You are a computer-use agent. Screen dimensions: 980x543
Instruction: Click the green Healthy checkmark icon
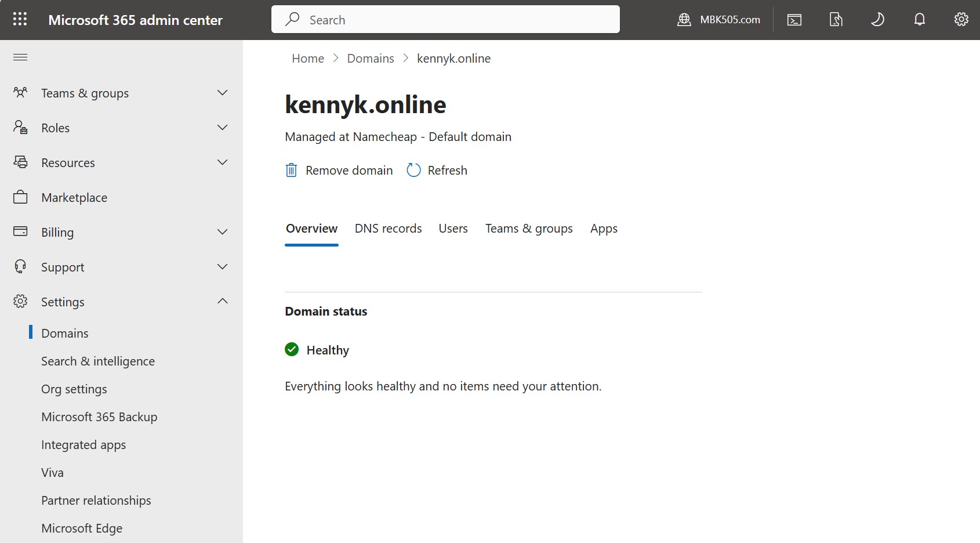pyautogui.click(x=292, y=349)
